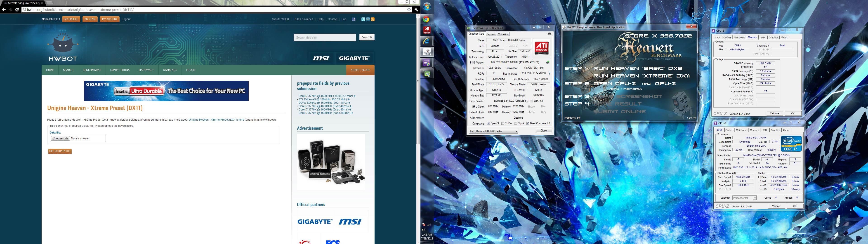This screenshot has width=868, height=244.
Task: Click Close button in GPU-Z
Action: coord(543,131)
